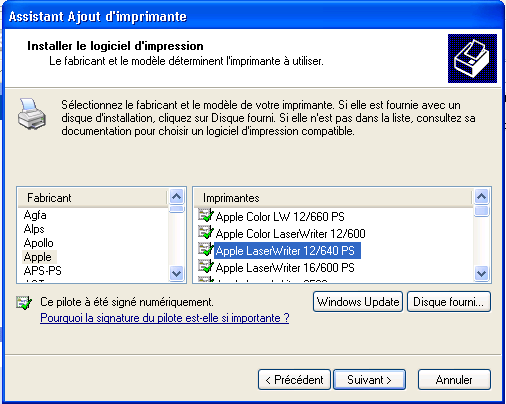The image size is (506, 404).
Task: Select Agfa in the Fabricant list
Action: click(35, 215)
